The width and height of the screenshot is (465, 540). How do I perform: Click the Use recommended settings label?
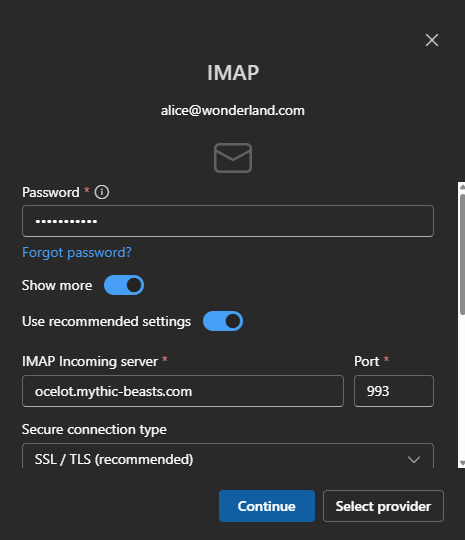(106, 321)
